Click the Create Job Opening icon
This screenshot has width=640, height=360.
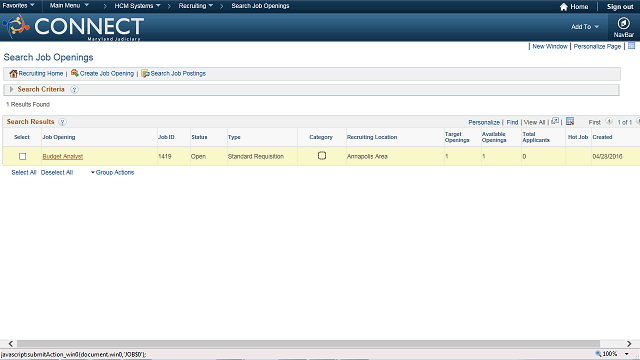coord(75,73)
